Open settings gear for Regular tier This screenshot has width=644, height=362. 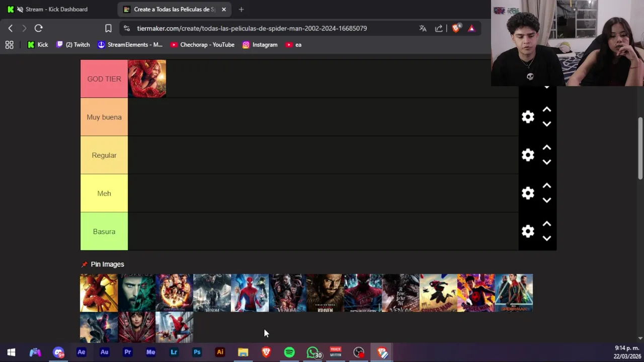point(528,155)
